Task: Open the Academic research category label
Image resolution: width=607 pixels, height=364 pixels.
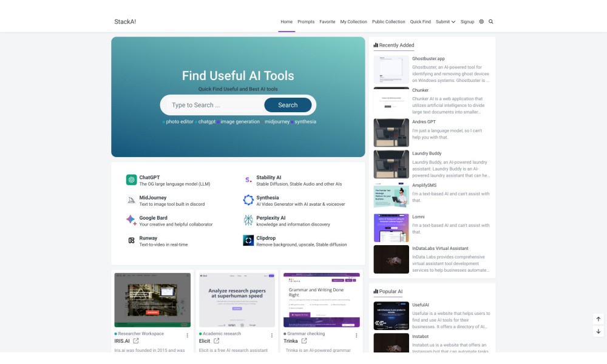Action: [222, 334]
